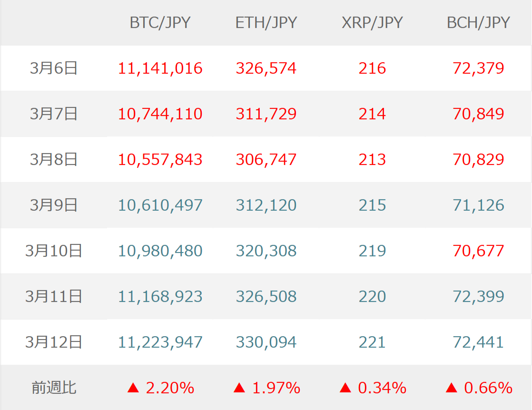Select ETH value 311,729
532x410 pixels.
266,114
